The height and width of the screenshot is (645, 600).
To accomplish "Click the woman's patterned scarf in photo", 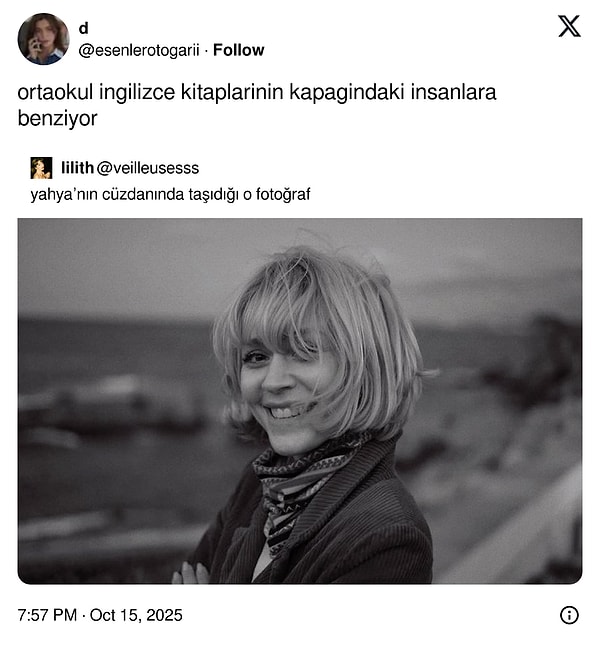I will click(300, 478).
